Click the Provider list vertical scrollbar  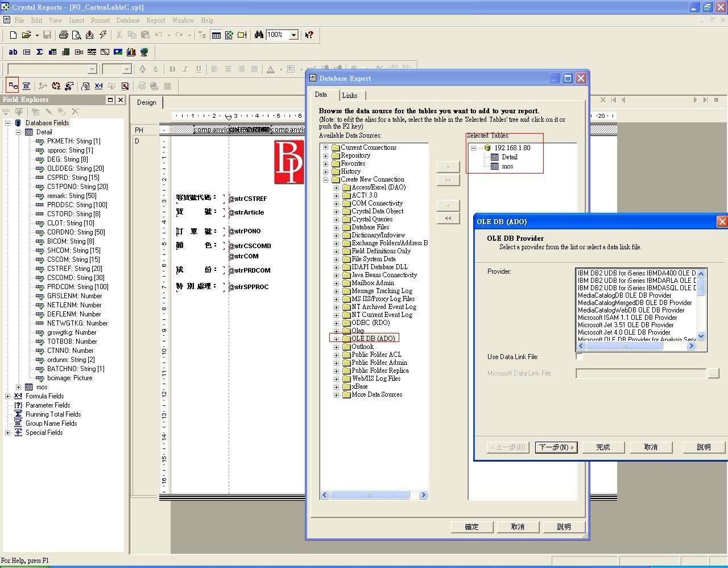tap(701, 305)
